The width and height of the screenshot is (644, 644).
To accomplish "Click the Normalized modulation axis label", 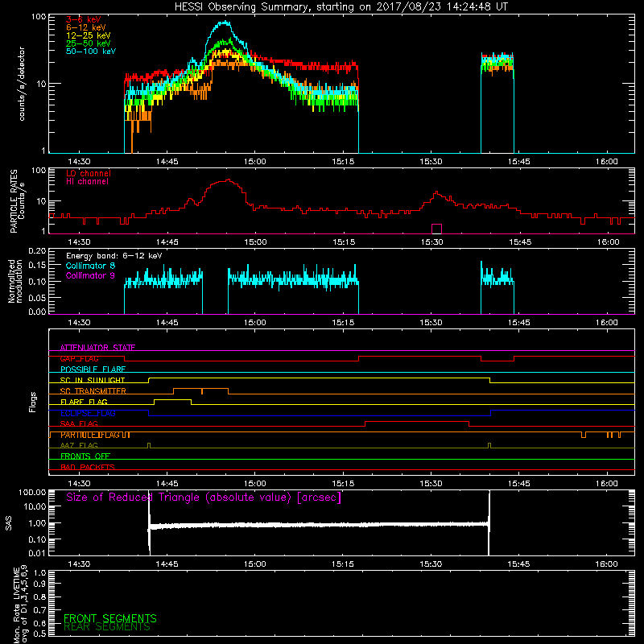I will [15, 281].
